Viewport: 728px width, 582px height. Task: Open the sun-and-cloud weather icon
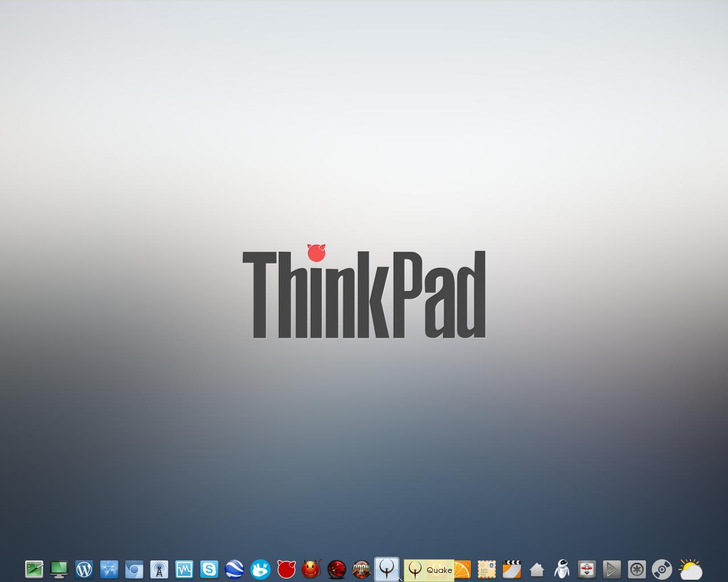[690, 569]
